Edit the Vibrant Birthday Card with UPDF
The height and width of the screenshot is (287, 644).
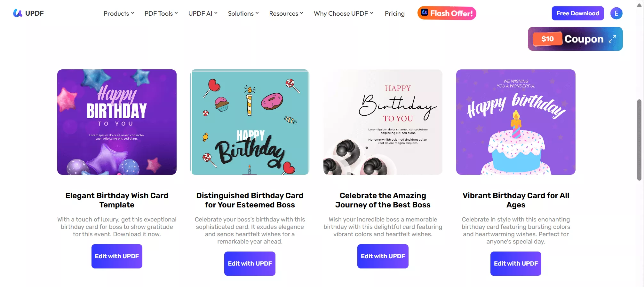coord(516,264)
